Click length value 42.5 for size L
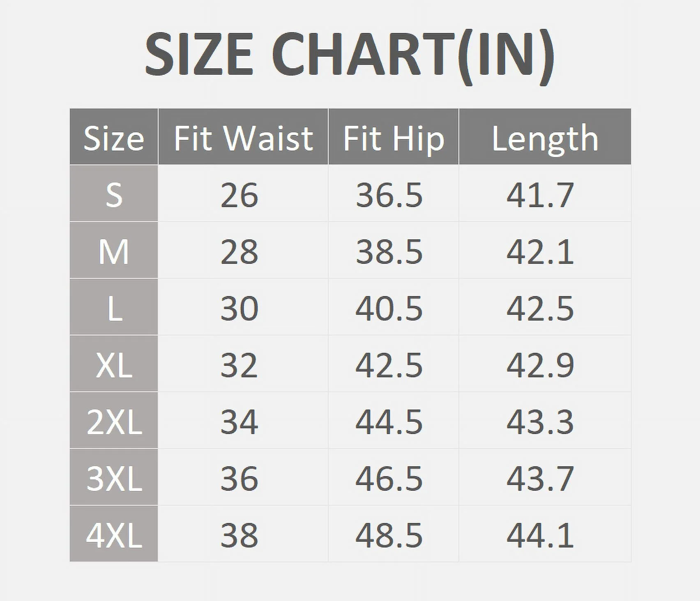 click(x=540, y=308)
